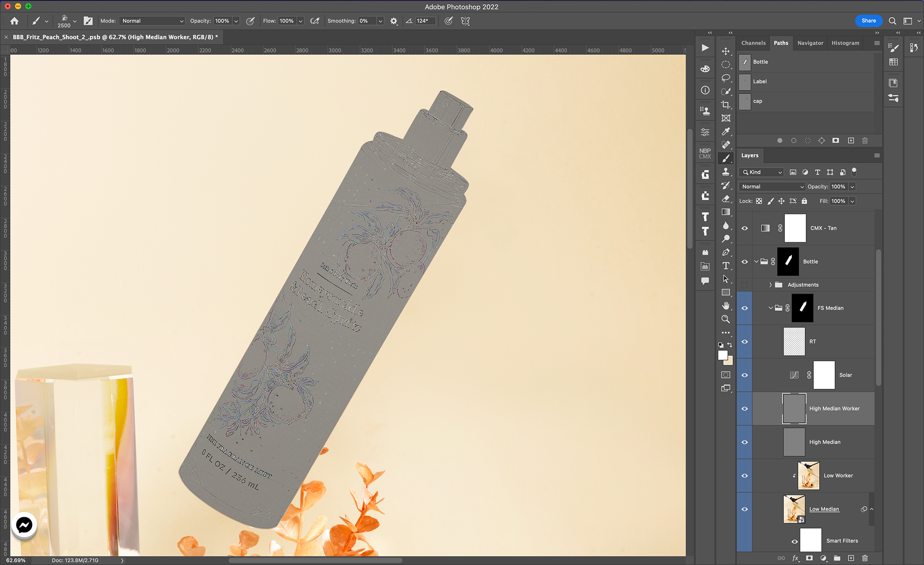Open the brush blending Mode dropdown

152,21
